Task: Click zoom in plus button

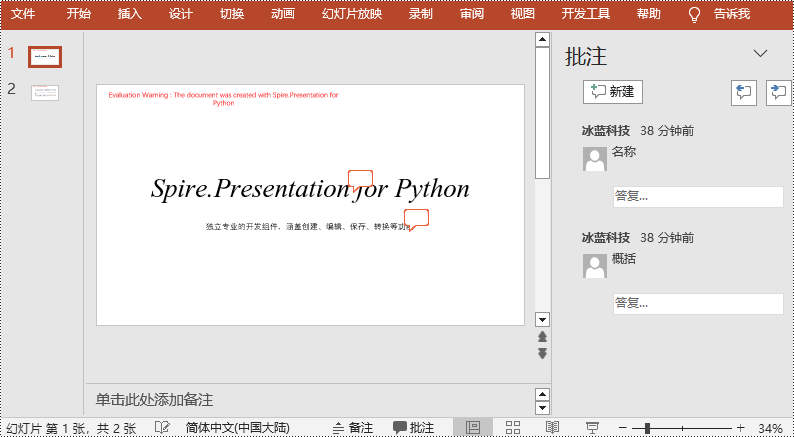Action: click(x=740, y=428)
